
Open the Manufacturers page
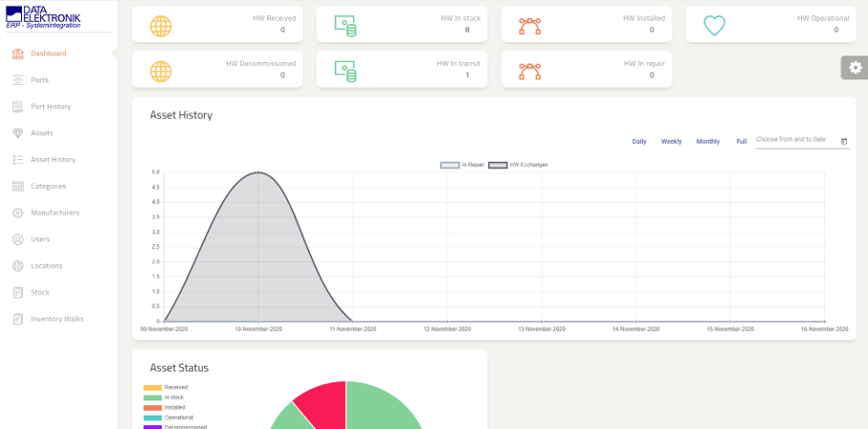coord(56,213)
